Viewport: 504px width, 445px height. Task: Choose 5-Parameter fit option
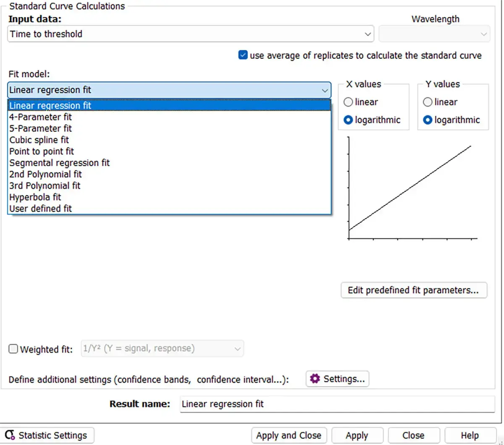click(x=169, y=128)
